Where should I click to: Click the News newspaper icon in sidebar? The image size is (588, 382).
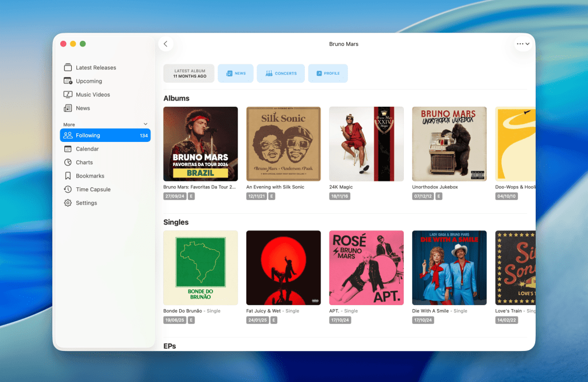tap(68, 108)
